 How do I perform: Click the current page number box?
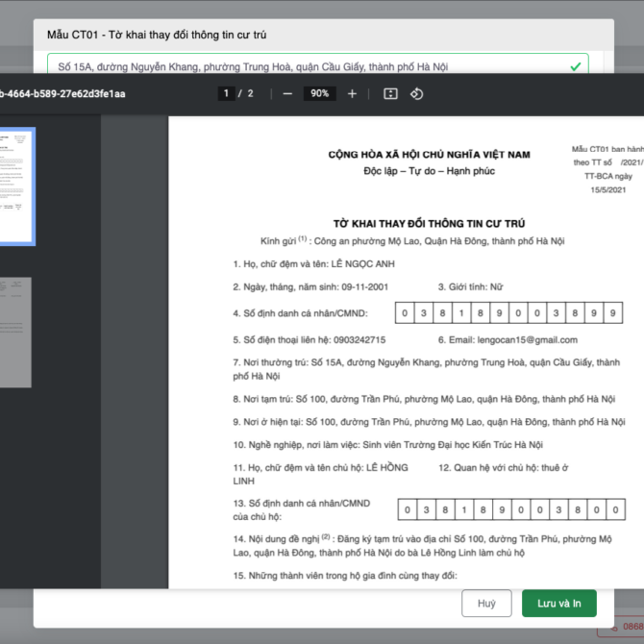coord(227,94)
